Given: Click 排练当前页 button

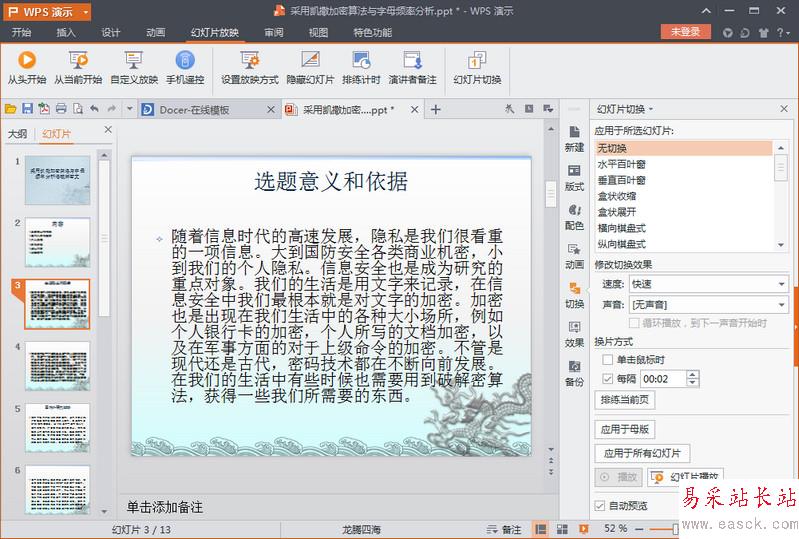Looking at the screenshot, I should point(624,400).
